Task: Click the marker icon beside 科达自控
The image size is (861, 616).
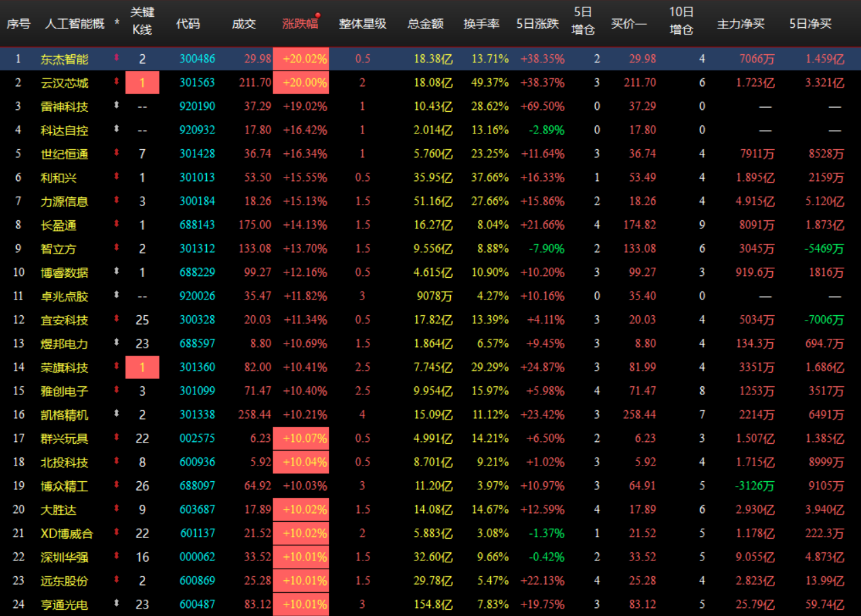Action: pyautogui.click(x=117, y=129)
